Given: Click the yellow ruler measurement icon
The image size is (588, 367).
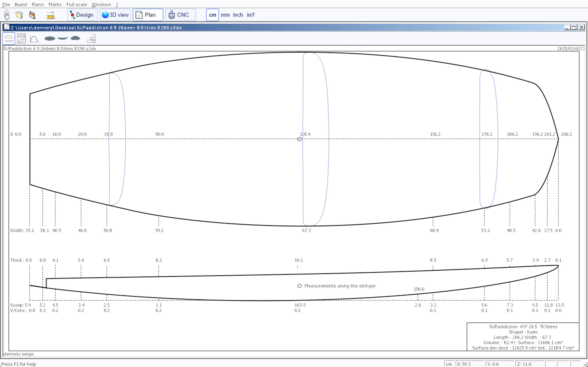Looking at the screenshot, I should (51, 15).
